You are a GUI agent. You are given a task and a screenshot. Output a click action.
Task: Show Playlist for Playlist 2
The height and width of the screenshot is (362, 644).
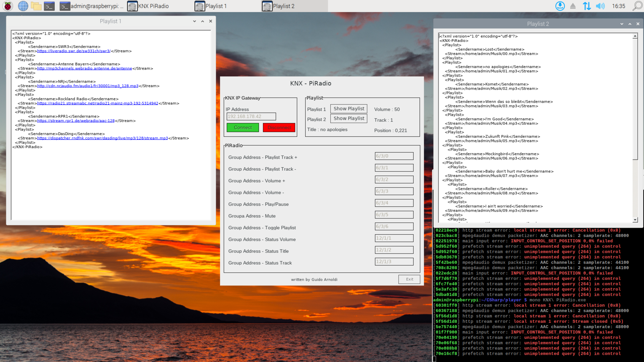349,119
